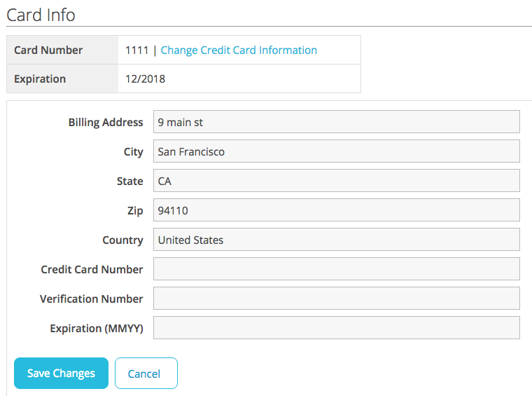
Task: Click the State input showing CA
Action: click(x=336, y=181)
